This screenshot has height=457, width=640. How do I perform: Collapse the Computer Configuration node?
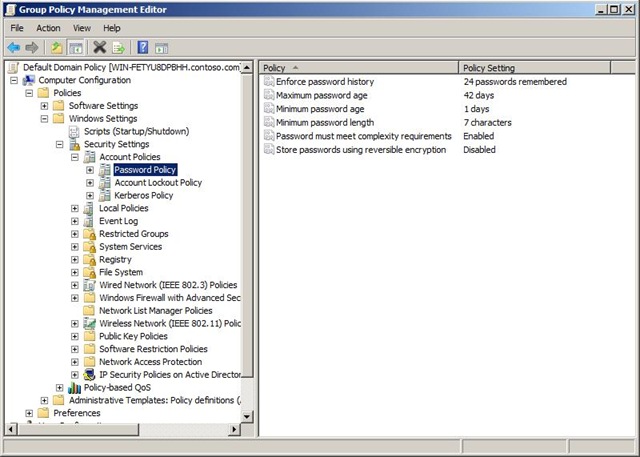click(14, 80)
